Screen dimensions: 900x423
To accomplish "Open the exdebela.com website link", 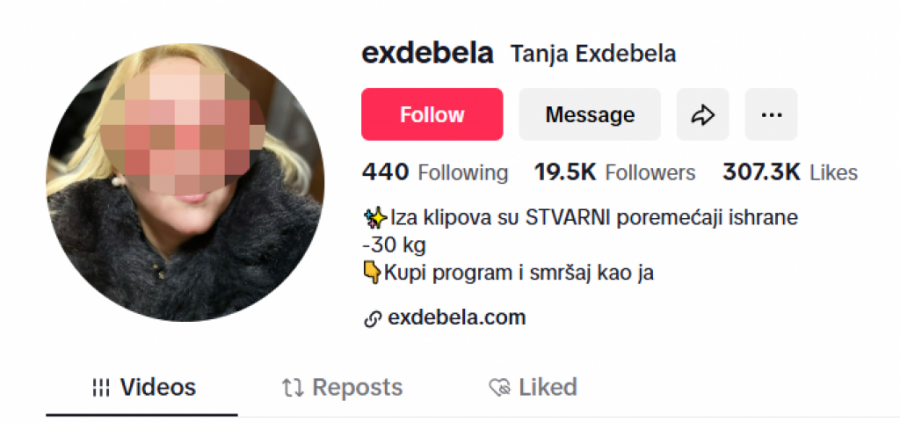I will coord(457,318).
